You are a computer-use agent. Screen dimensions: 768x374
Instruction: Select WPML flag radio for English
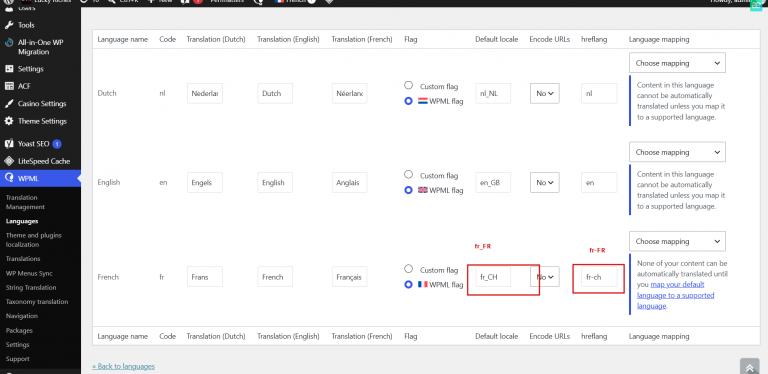(x=408, y=190)
